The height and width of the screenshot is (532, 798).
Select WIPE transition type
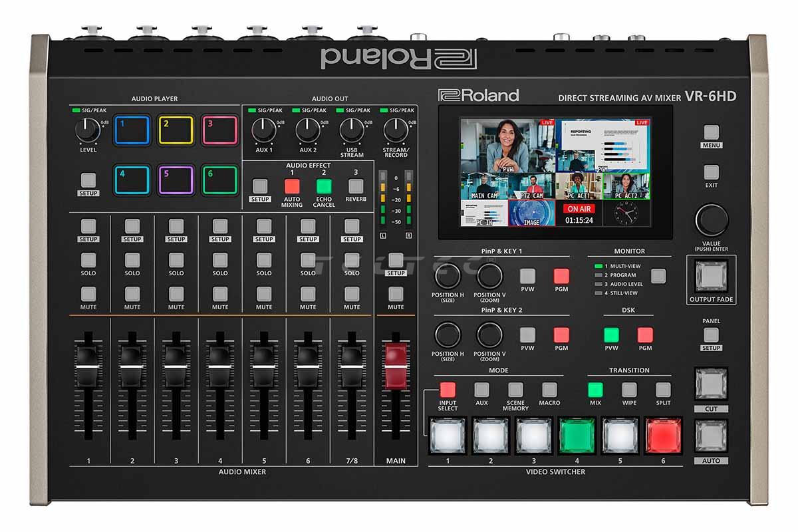629,390
